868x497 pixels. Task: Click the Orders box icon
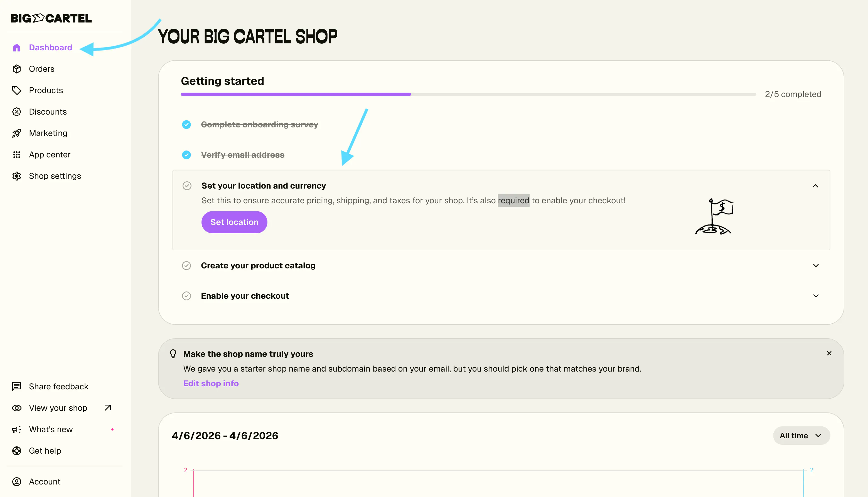click(16, 69)
